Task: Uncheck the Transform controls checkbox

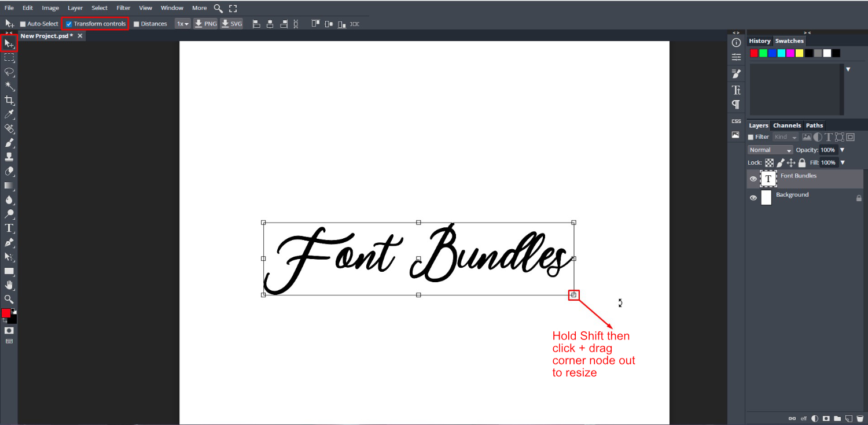Action: pos(69,24)
